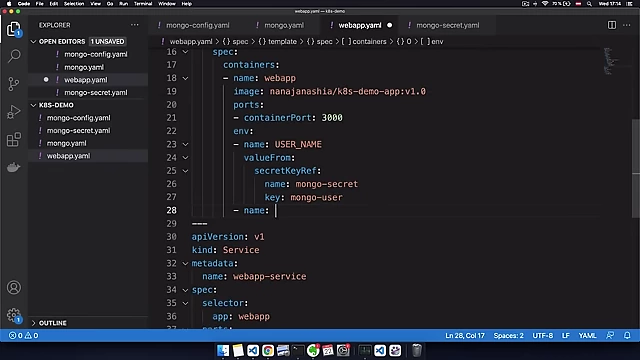The width and height of the screenshot is (640, 360).
Task: Open the Source Control view
Action: [x=13, y=84]
